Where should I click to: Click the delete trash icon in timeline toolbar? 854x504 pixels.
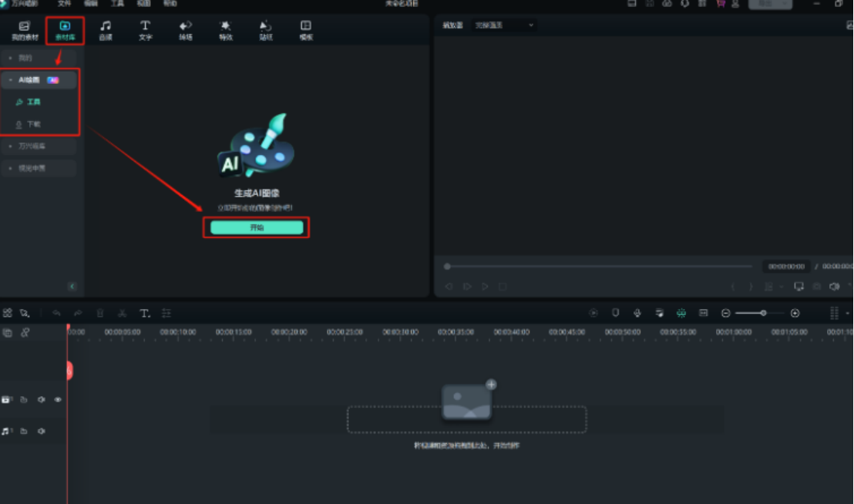(100, 313)
